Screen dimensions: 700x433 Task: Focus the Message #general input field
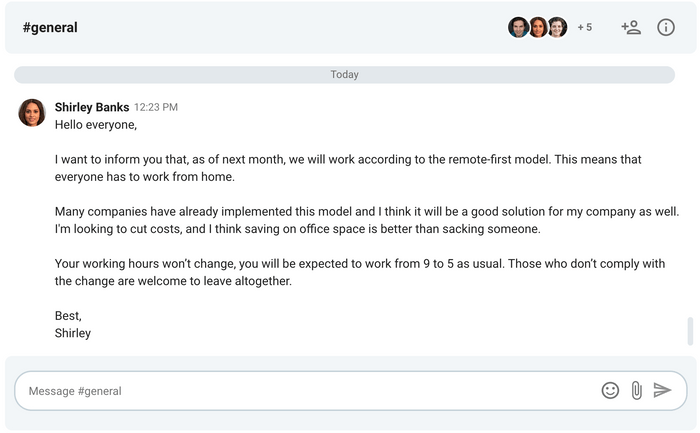coord(300,391)
